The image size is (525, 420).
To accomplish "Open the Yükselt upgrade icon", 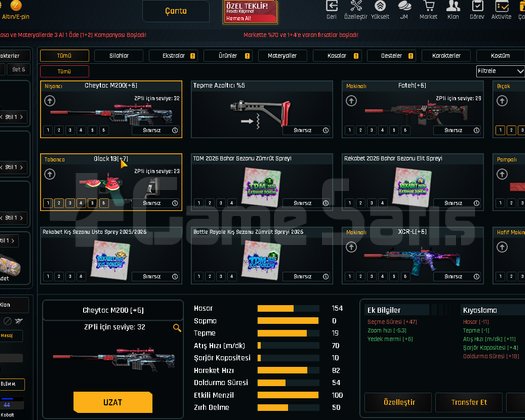I will coord(380,6).
